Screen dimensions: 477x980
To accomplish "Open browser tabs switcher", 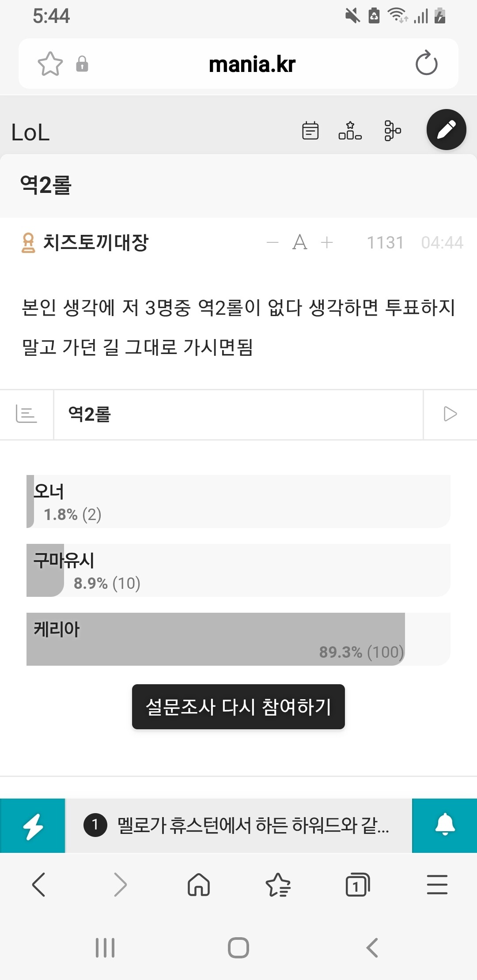I will (357, 885).
